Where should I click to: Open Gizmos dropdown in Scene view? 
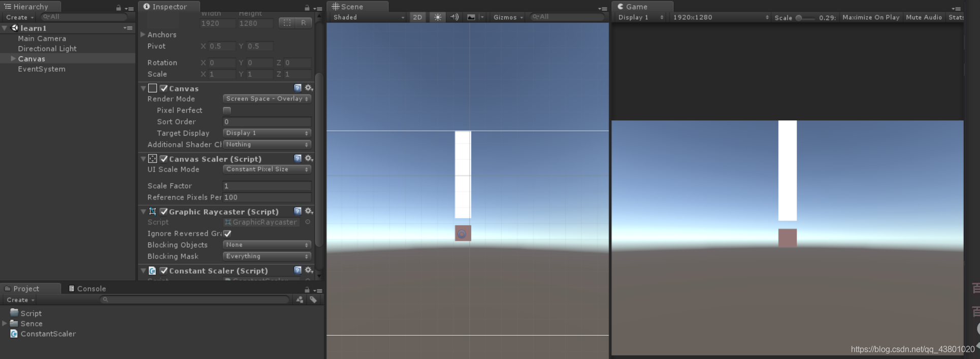(x=508, y=17)
